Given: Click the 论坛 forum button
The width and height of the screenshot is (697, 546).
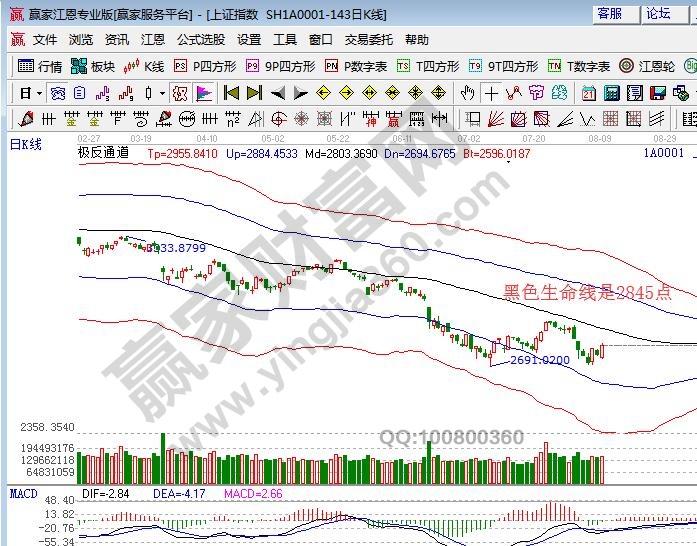Looking at the screenshot, I should click(659, 13).
